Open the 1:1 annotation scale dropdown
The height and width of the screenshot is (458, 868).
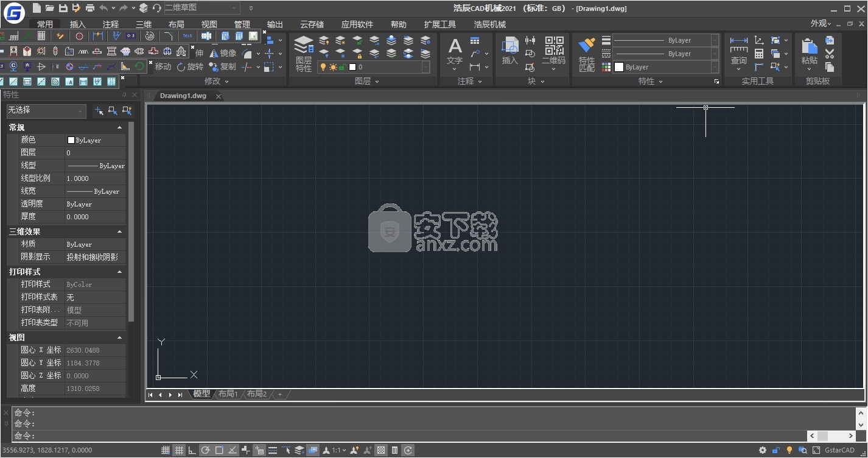pos(338,451)
